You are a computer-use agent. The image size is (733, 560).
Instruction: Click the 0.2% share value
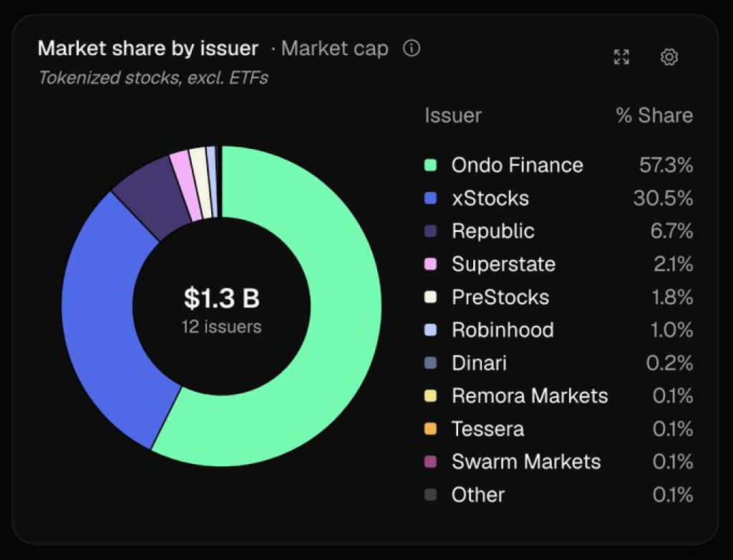(x=669, y=363)
